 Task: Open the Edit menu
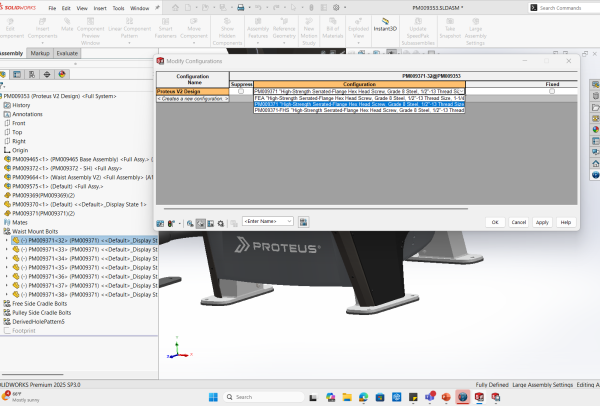66,8
